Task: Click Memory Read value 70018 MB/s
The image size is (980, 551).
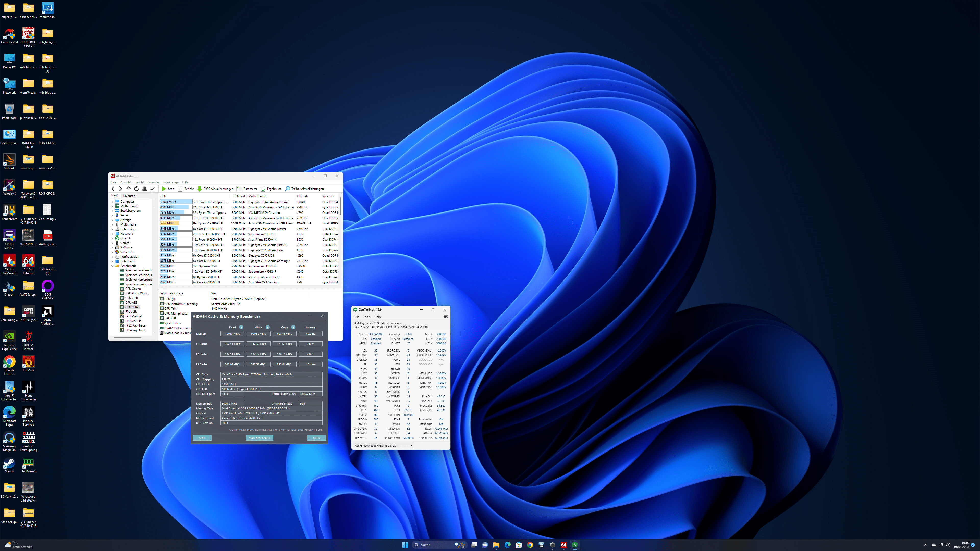Action: 232,333
